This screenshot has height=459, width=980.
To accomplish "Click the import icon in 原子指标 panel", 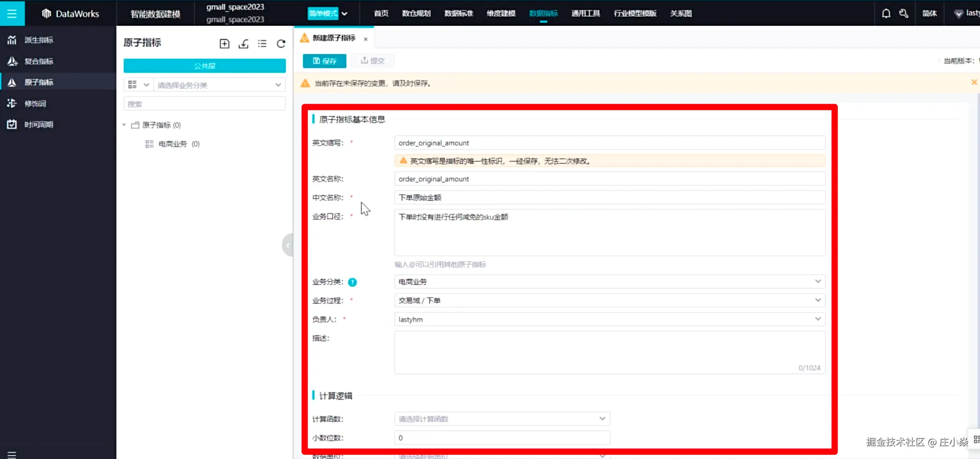I will (243, 43).
